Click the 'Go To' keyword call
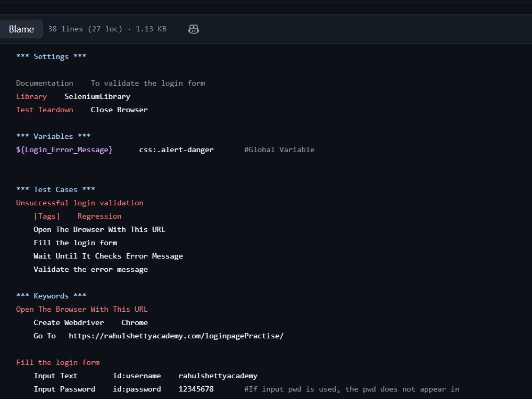The width and height of the screenshot is (532, 399). [x=45, y=336]
